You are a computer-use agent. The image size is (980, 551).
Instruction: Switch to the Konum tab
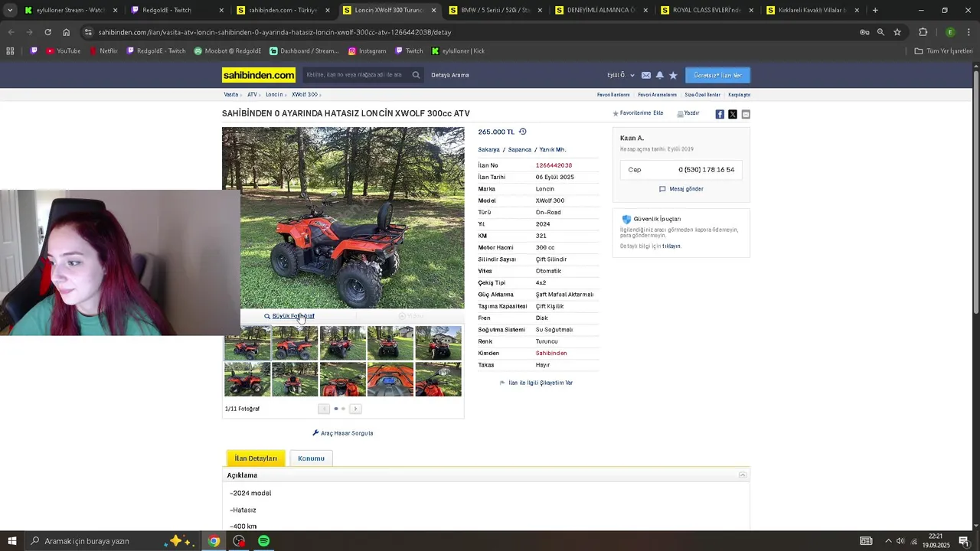click(x=311, y=458)
